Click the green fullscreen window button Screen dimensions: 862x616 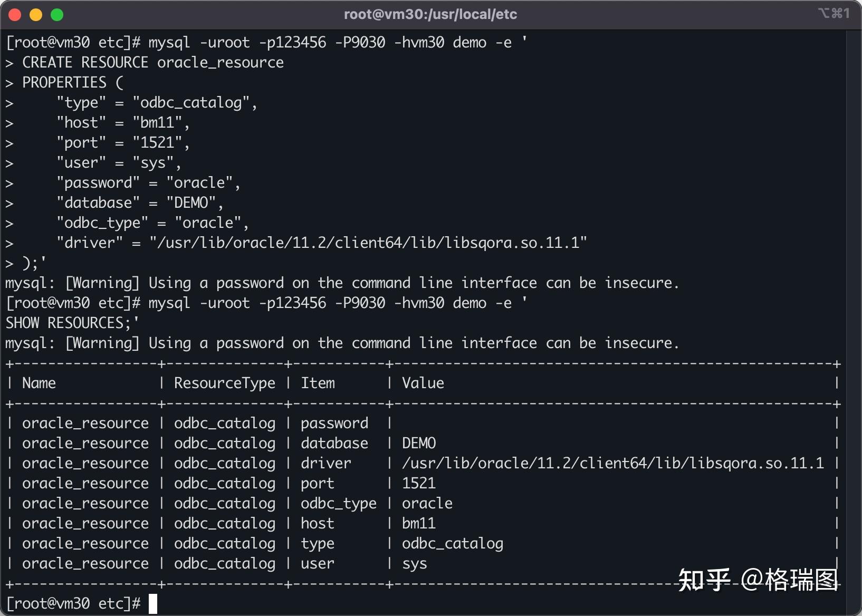(57, 15)
